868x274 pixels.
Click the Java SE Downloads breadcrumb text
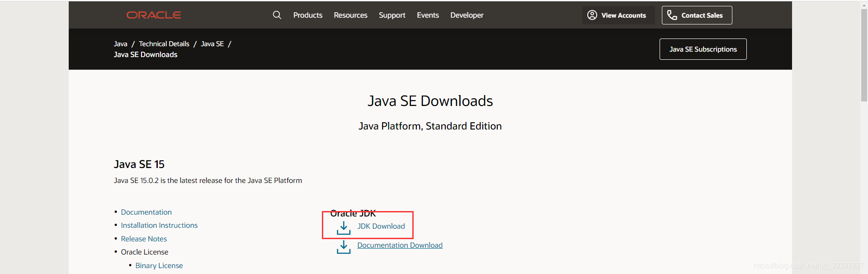(x=146, y=54)
